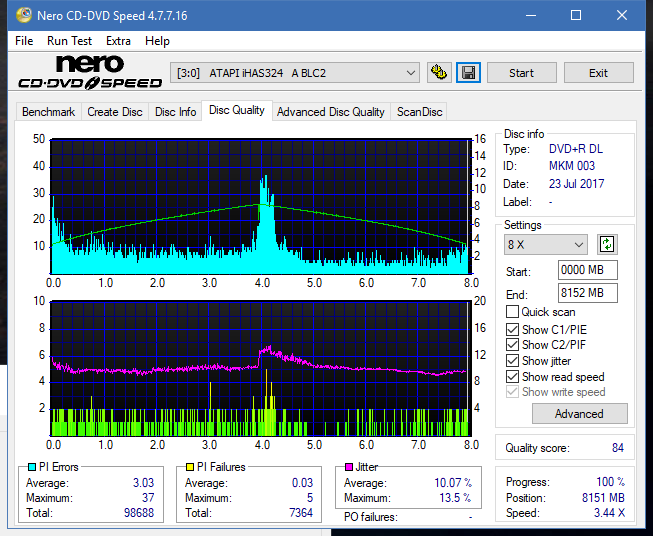Click the PI Errors total 98688
Image resolution: width=653 pixels, height=536 pixels.
[139, 512]
